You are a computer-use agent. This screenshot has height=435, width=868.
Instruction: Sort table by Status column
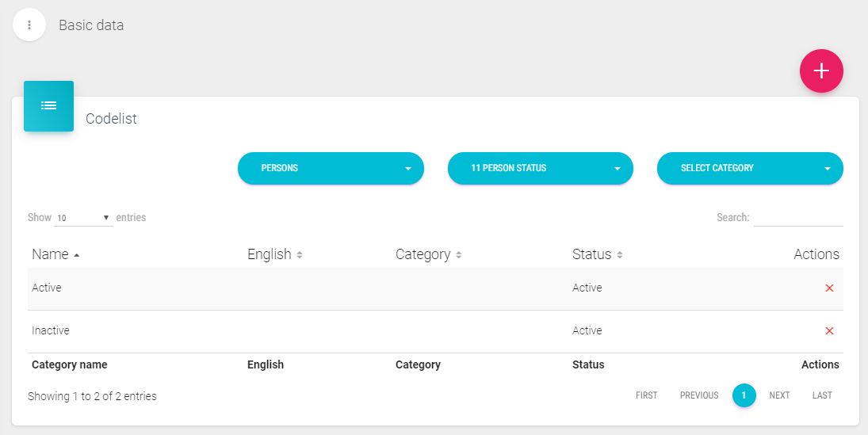pyautogui.click(x=620, y=255)
